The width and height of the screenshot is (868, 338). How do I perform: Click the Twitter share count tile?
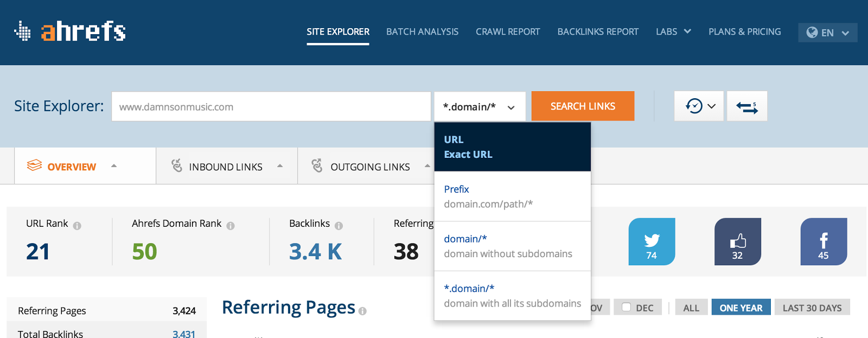coord(652,242)
